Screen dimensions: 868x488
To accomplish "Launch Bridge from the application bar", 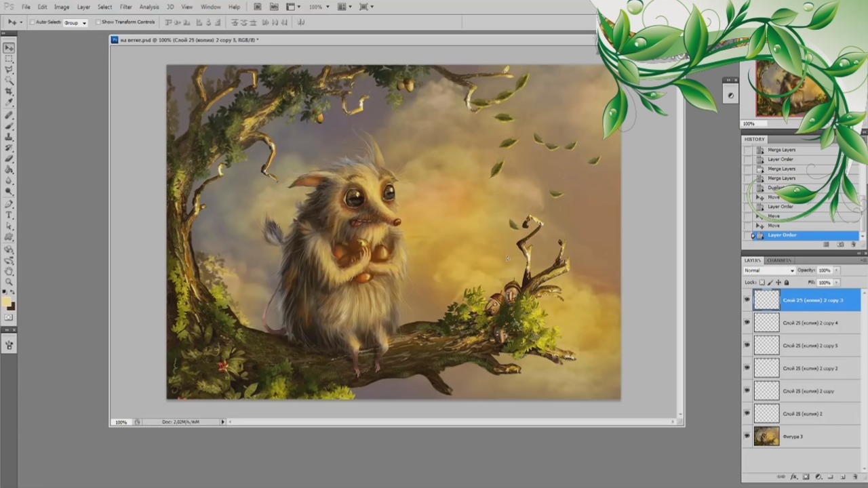I will [258, 7].
